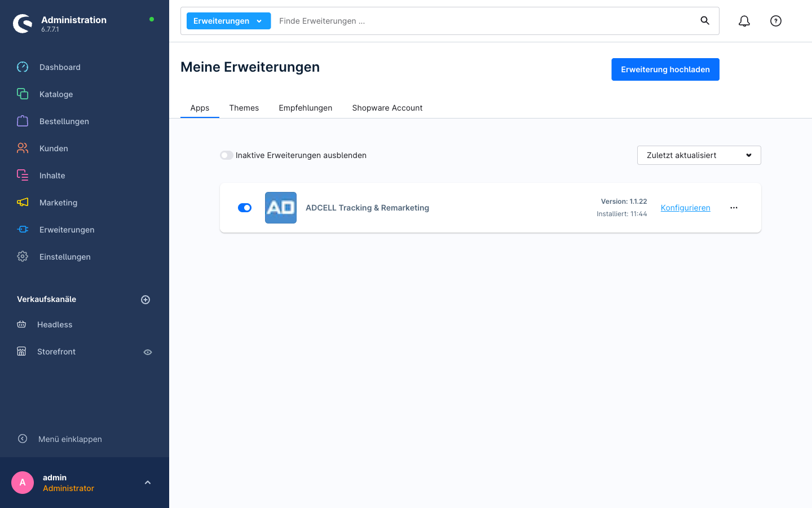Click Menü einklappen label
The width and height of the screenshot is (812, 508).
point(70,439)
